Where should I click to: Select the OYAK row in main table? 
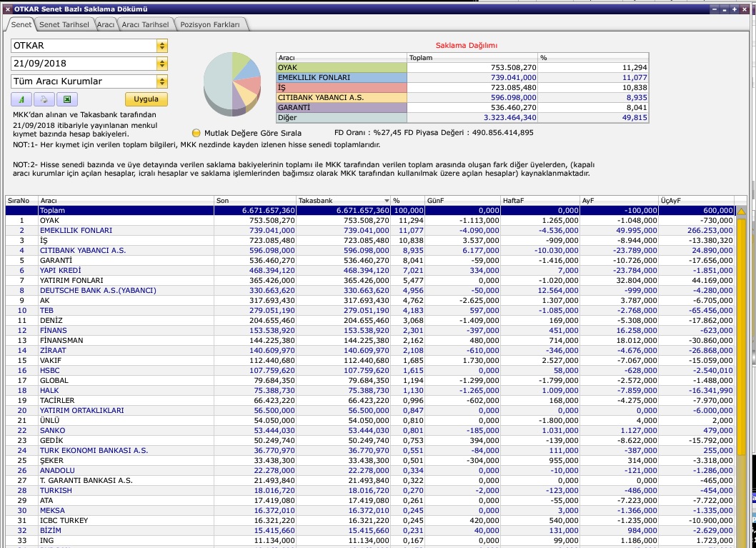[370, 221]
